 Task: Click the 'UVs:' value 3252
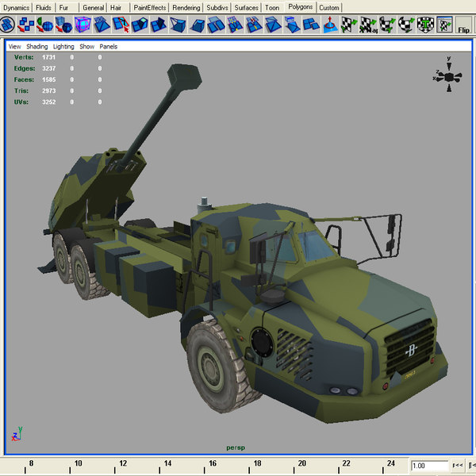pos(49,102)
